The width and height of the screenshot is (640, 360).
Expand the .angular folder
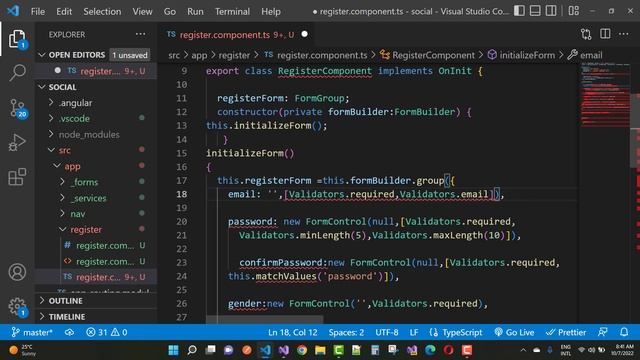tap(96, 103)
